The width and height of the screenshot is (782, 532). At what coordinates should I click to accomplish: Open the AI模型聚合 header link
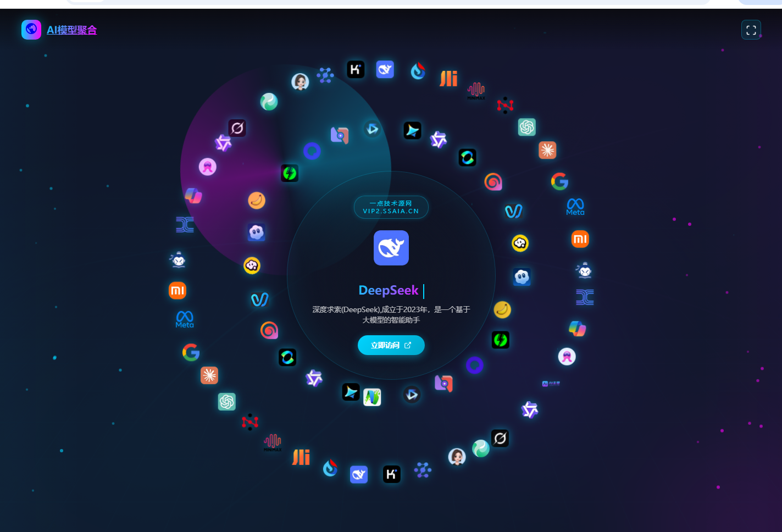(x=72, y=30)
